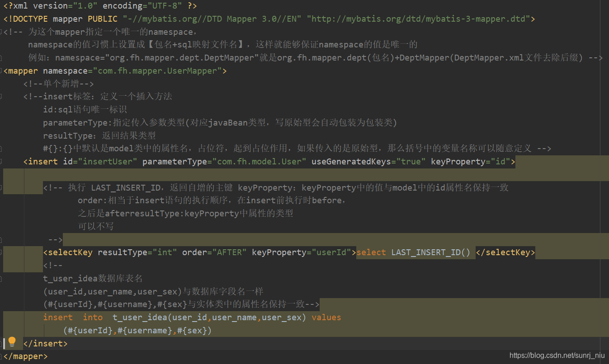Click the keyProperty value "id"
The width and height of the screenshot is (609, 364).
500,162
